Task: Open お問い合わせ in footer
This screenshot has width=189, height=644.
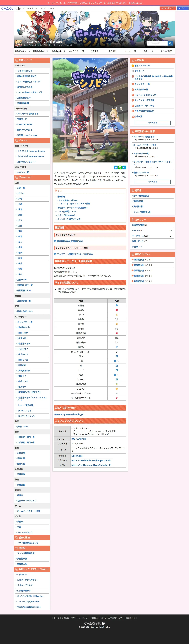Action: [x=130, y=618]
